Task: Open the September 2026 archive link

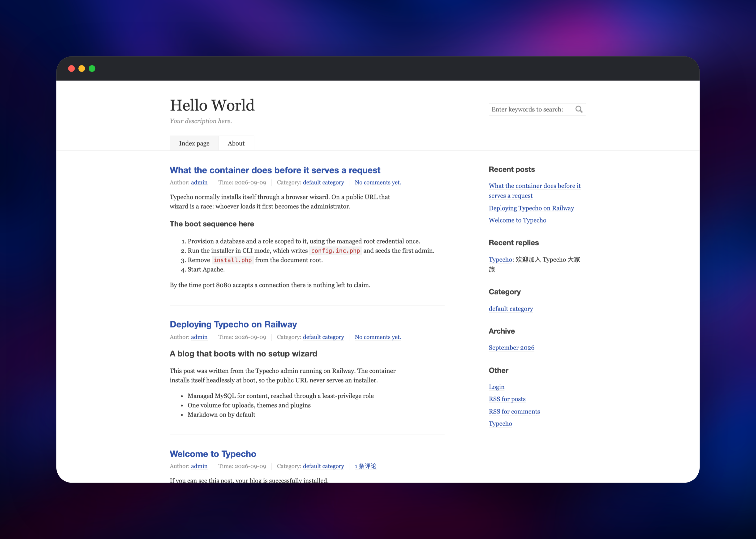Action: 511,348
